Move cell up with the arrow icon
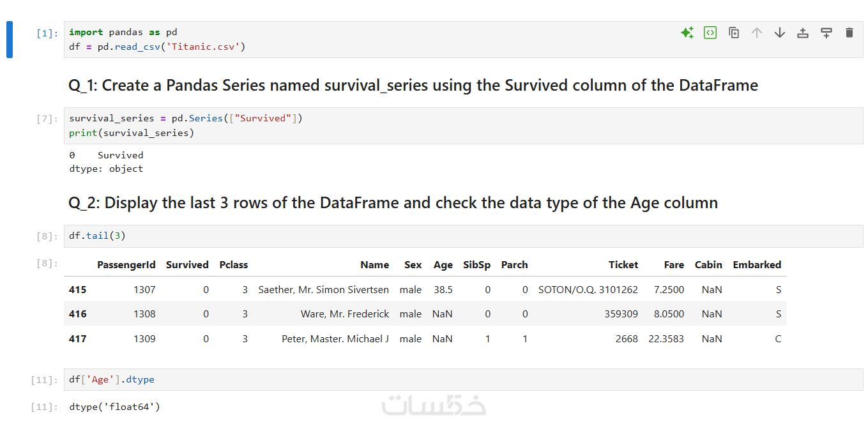 [x=757, y=33]
